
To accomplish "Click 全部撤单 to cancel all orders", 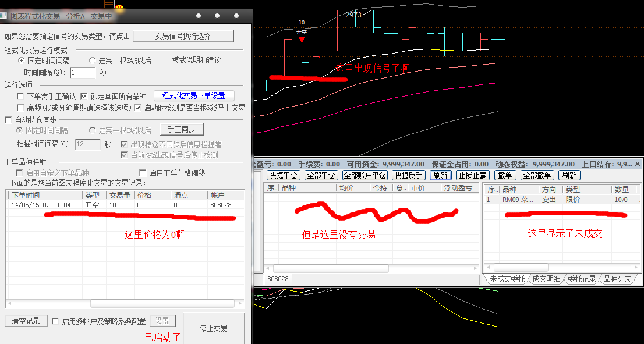I will tap(537, 175).
